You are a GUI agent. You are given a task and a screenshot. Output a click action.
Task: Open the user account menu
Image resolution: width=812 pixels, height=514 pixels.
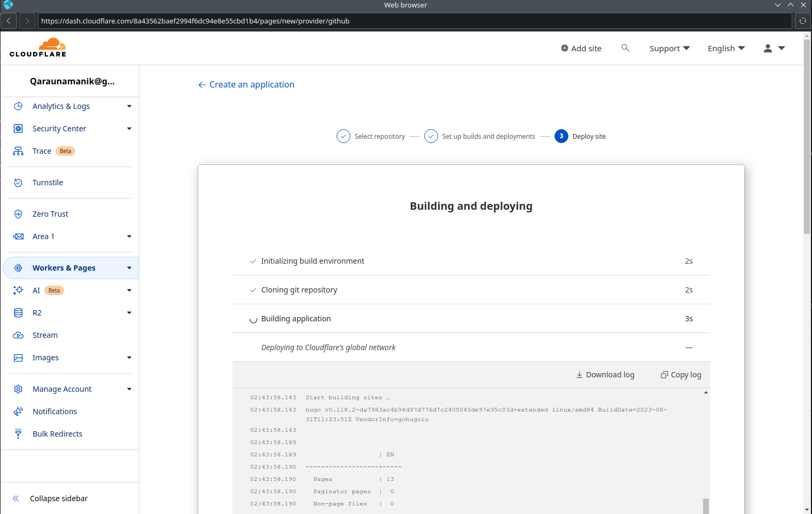[774, 49]
